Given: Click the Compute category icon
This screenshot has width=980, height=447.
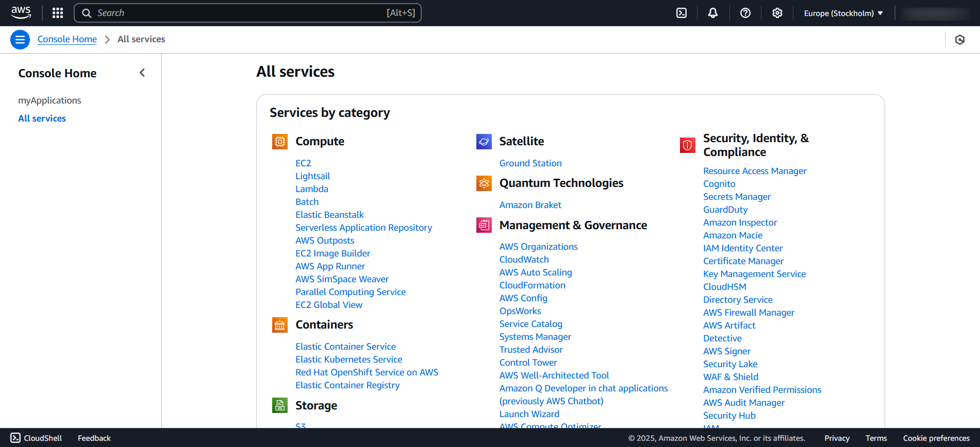Looking at the screenshot, I should click(x=280, y=142).
